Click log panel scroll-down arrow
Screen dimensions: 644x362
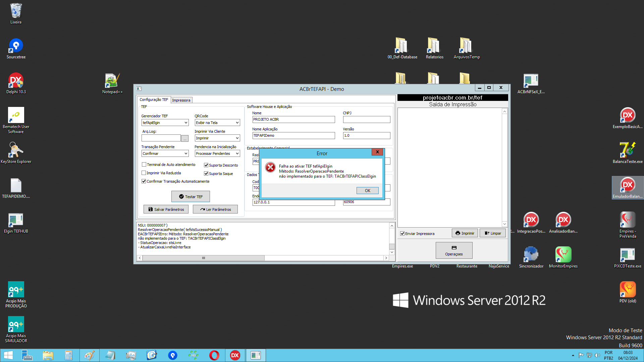click(392, 252)
